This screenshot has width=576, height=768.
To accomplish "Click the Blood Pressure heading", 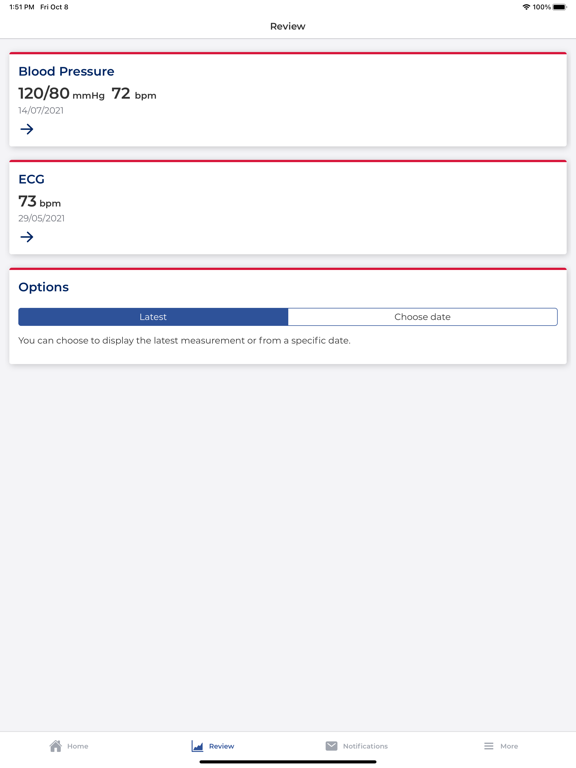I will 67,72.
